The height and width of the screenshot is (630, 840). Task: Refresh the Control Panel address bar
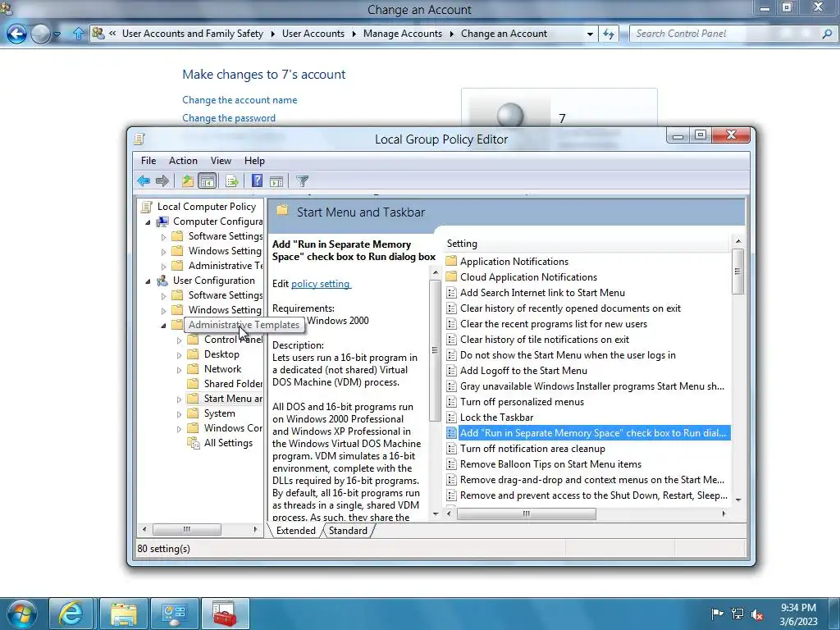pos(609,34)
